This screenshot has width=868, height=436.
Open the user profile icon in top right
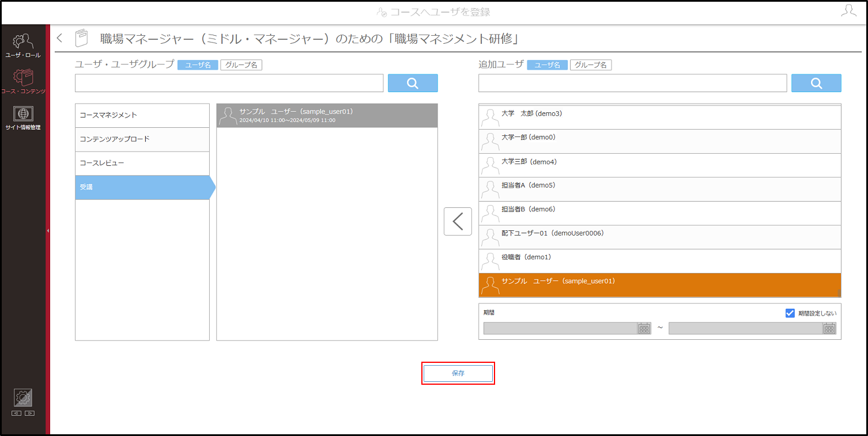[x=848, y=11]
